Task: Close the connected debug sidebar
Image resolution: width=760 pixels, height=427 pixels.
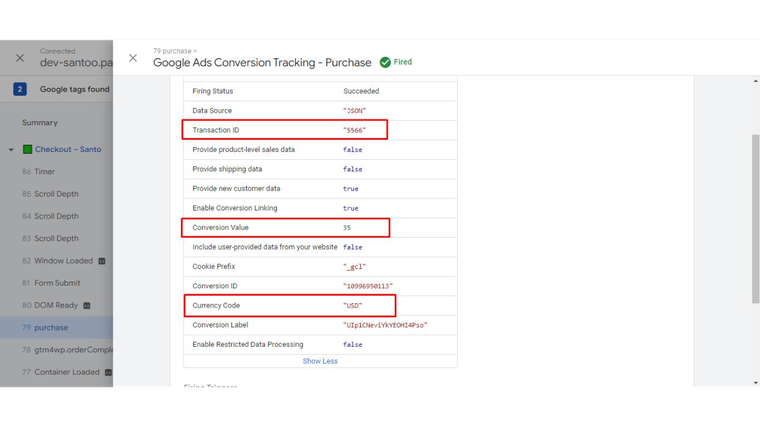Action: (20, 58)
